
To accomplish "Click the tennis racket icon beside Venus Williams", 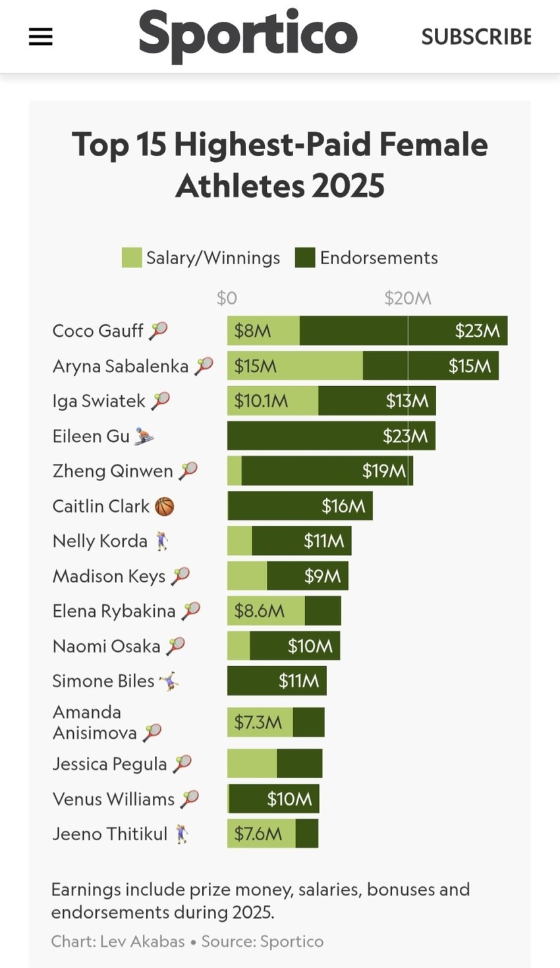I will pos(190,799).
